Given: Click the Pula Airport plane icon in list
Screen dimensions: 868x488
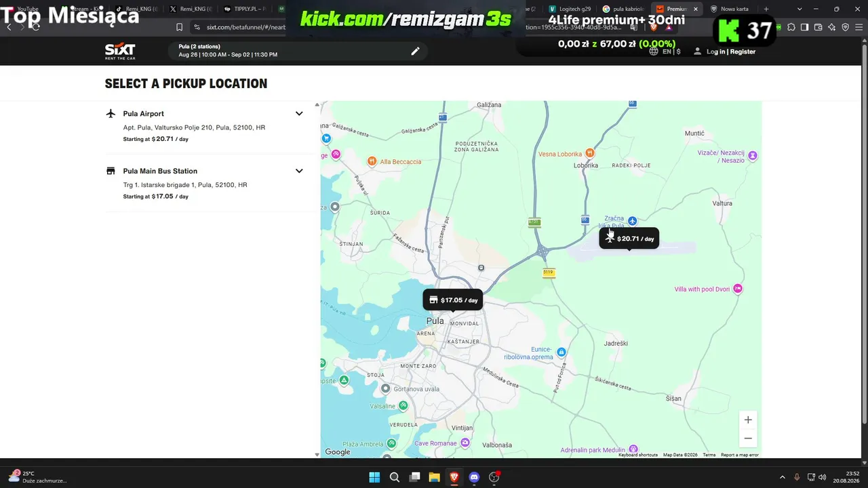Looking at the screenshot, I should [x=111, y=113].
